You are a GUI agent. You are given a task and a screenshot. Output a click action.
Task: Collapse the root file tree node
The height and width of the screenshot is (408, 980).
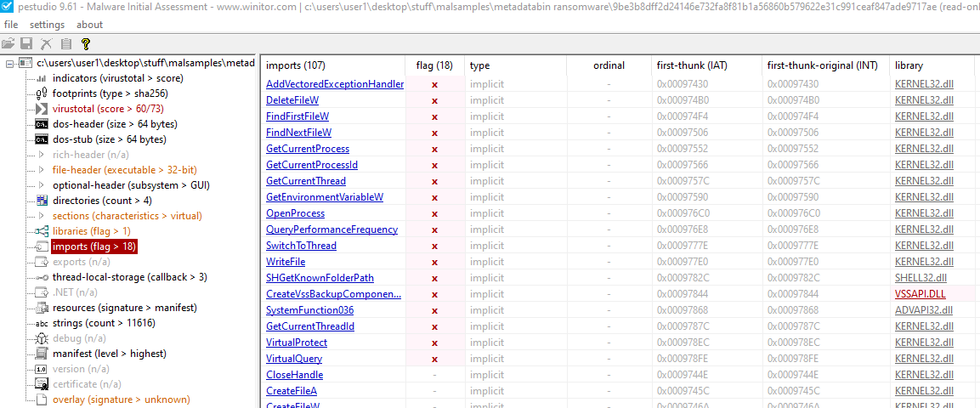click(9, 63)
